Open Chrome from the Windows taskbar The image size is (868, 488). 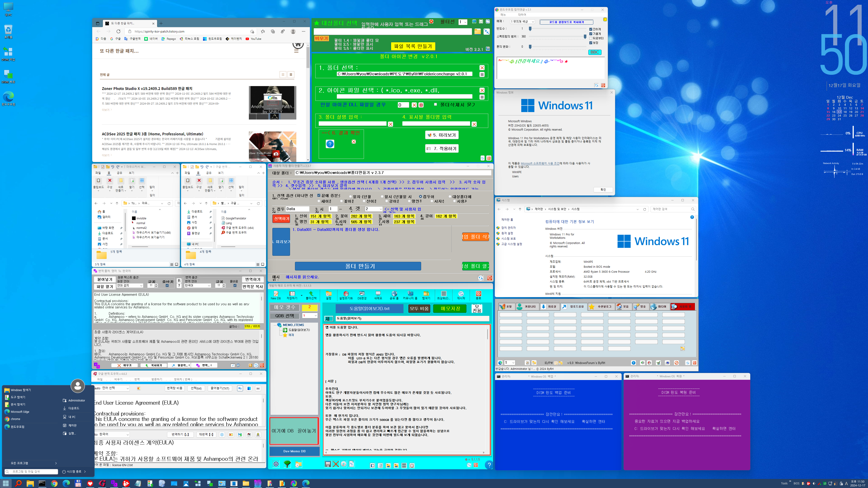(x=54, y=483)
